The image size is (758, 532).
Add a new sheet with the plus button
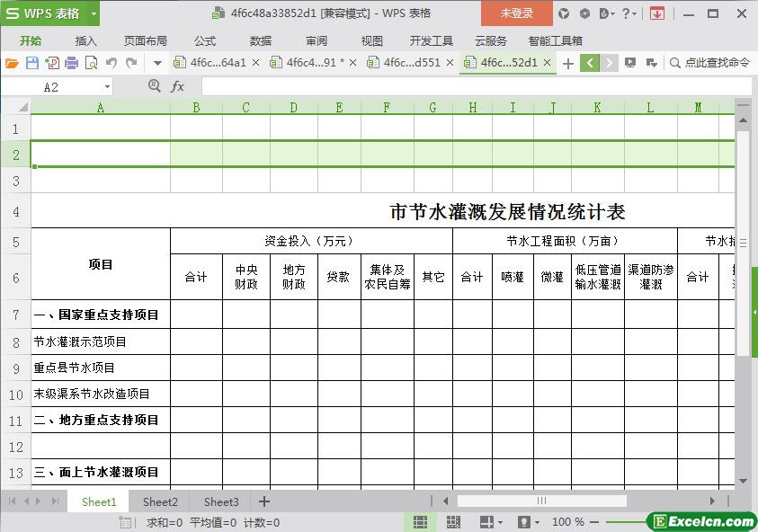(264, 501)
